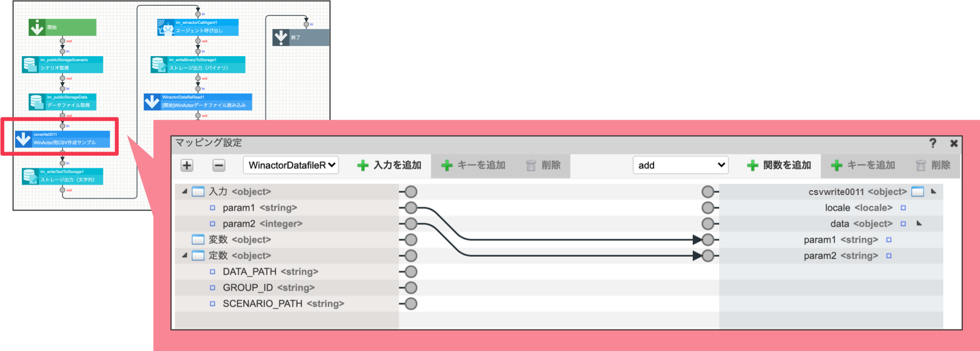Collapse the 定数 object tree node
The image size is (980, 351).
click(x=184, y=255)
